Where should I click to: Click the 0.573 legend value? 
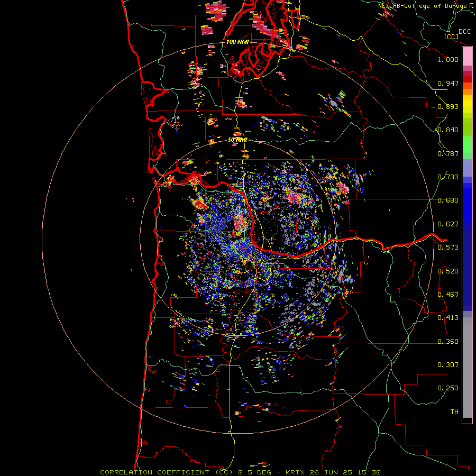[448, 248]
